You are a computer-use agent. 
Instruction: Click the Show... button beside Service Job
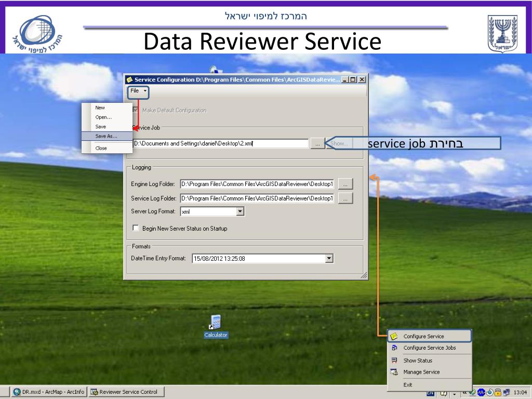[x=339, y=143]
